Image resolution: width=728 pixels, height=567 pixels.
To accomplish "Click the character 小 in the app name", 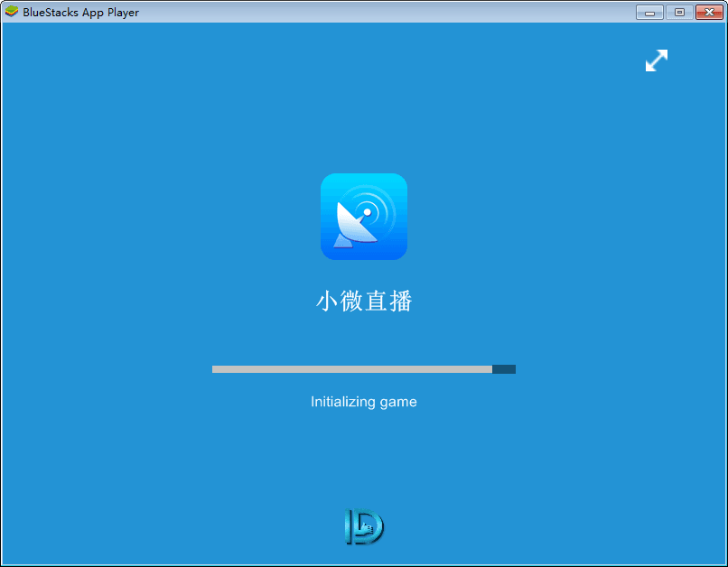I will [x=326, y=302].
